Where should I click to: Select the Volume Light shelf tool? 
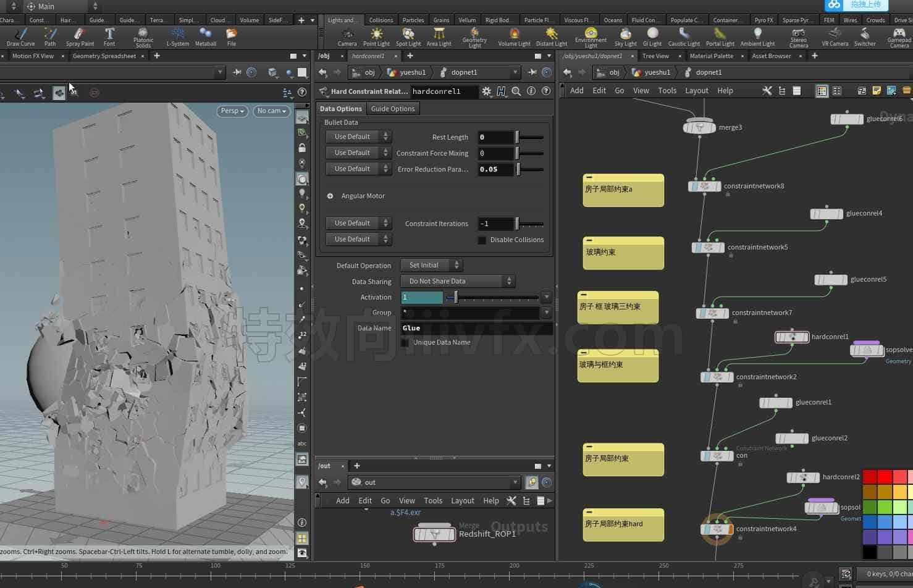tap(514, 36)
